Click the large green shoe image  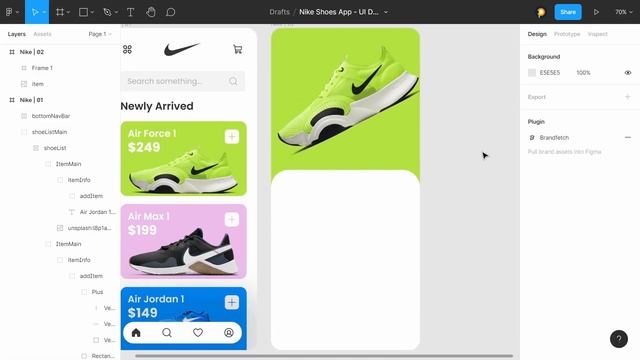(x=348, y=100)
